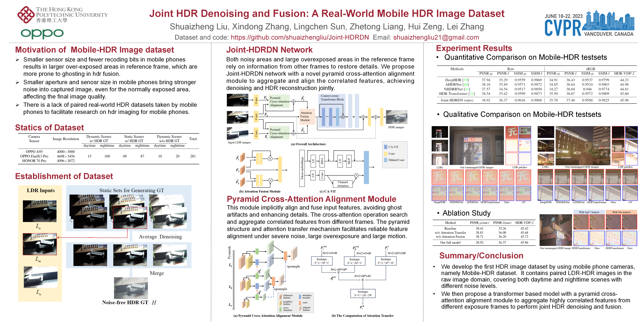Click the top Pyramid Cross-Attention Alignment block

click(x=279, y=102)
